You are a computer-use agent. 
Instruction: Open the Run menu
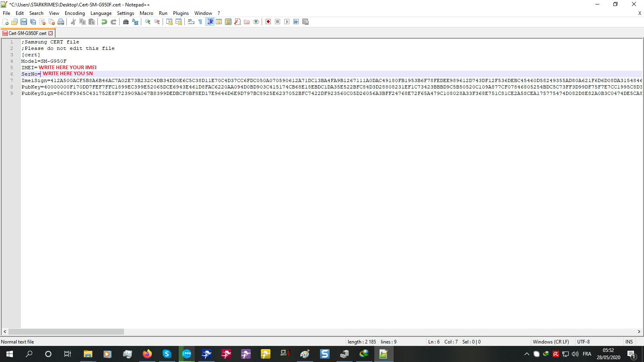[163, 13]
